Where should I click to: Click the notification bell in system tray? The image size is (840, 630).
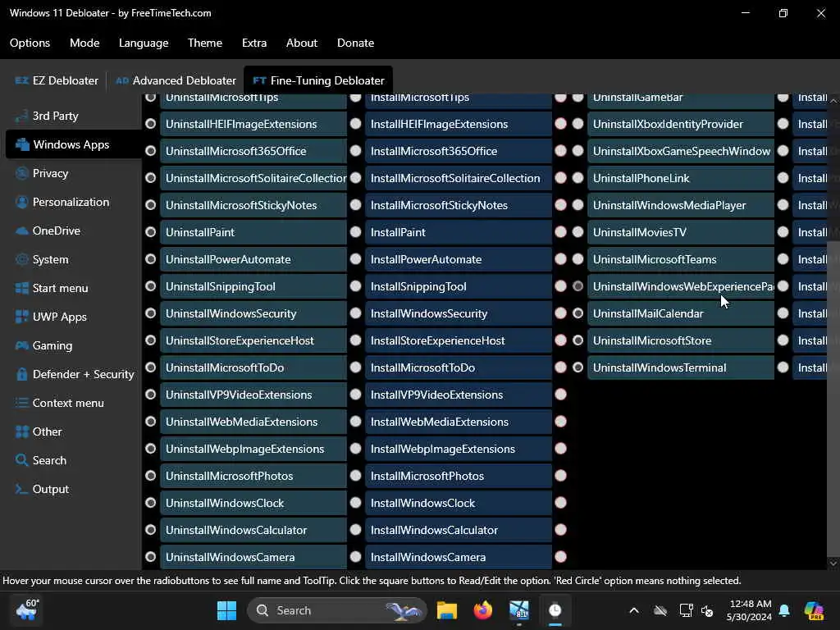784,610
